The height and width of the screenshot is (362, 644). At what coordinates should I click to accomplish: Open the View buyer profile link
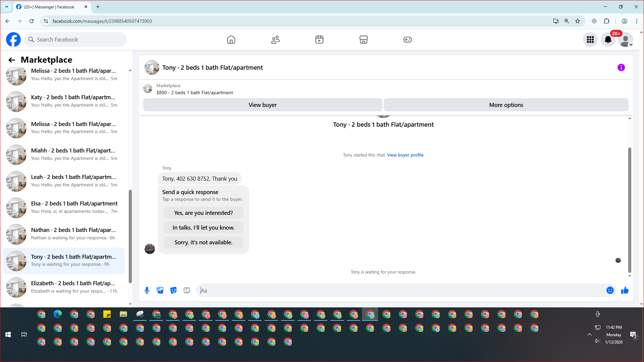[405, 155]
